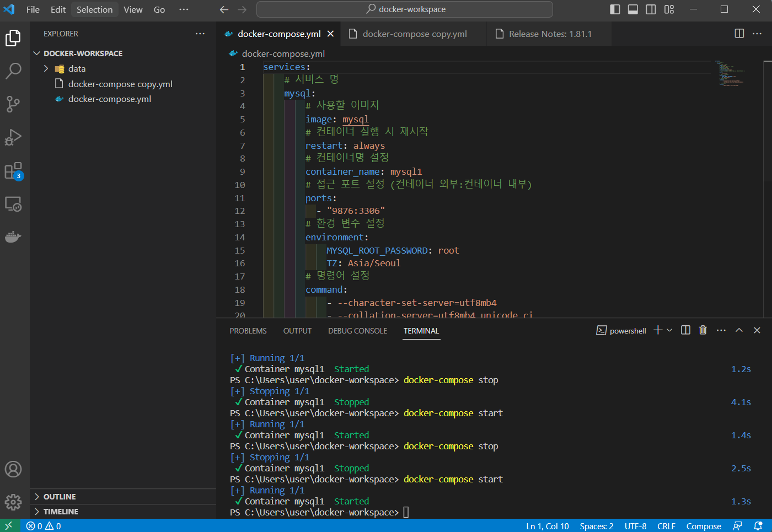Open terminal panel more actions ellipsis
This screenshot has height=532, width=772.
(x=721, y=330)
